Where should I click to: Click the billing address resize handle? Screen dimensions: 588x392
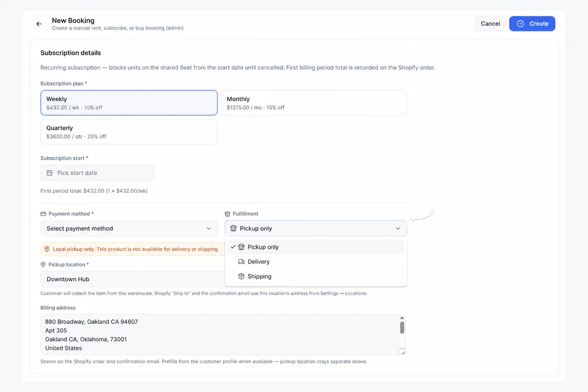[403, 352]
